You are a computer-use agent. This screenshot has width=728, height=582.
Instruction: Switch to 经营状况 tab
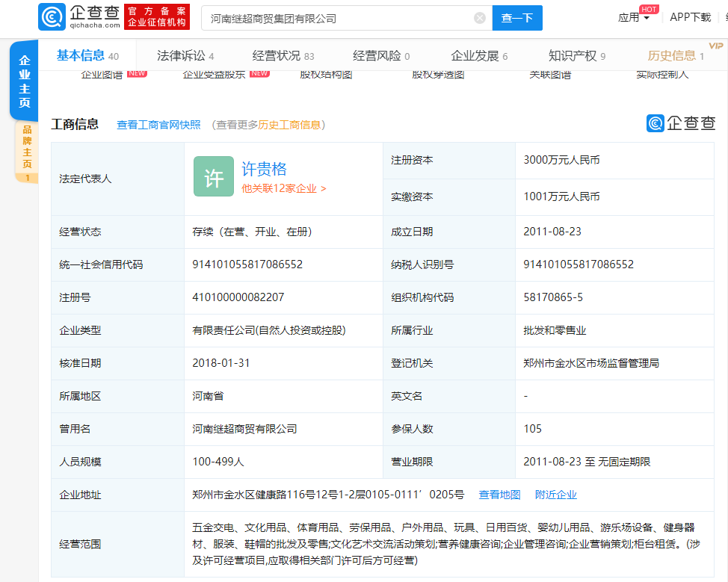[283, 56]
